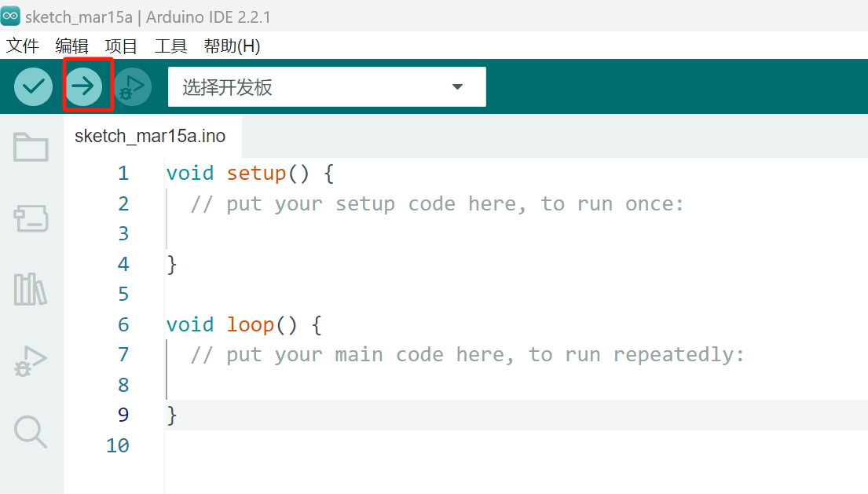Open the 选择开发板 board selector dropdown
868x494 pixels.
327,87
